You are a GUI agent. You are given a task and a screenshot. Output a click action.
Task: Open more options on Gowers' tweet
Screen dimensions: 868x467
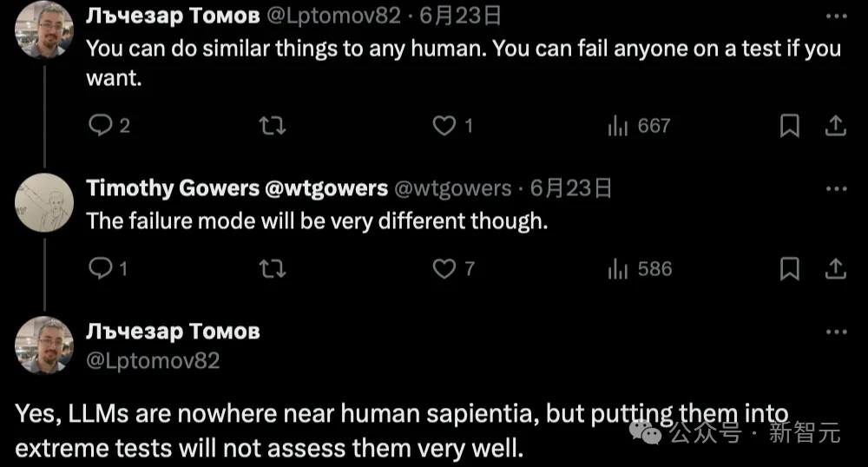[835, 188]
